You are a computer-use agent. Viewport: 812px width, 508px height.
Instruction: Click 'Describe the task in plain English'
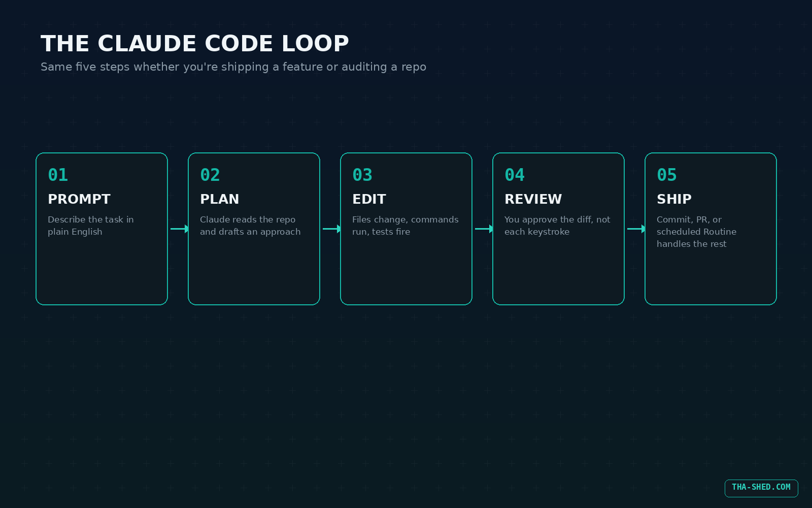click(91, 226)
